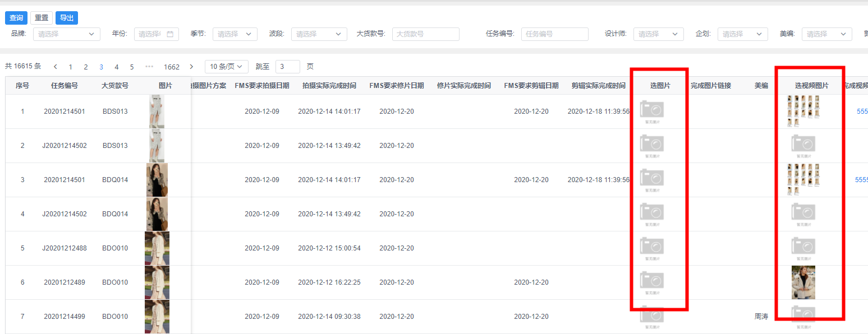Click the 大货款号 input field
The width and height of the screenshot is (868, 334).
click(425, 34)
